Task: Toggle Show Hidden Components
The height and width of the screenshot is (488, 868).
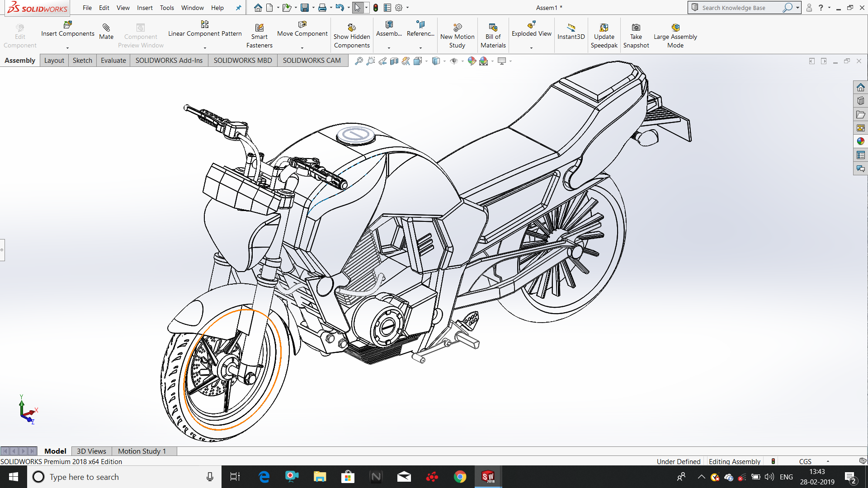Action: click(x=352, y=35)
